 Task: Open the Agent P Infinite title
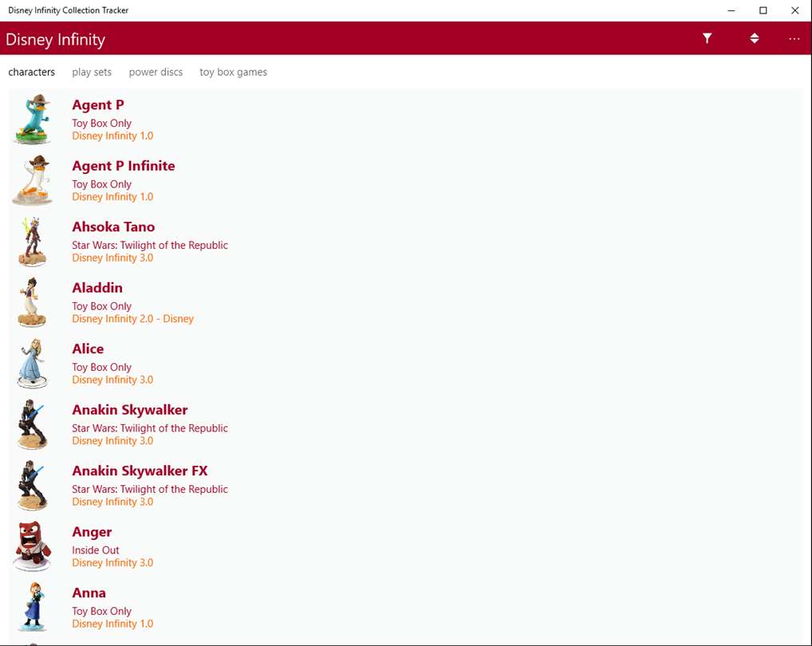click(124, 166)
